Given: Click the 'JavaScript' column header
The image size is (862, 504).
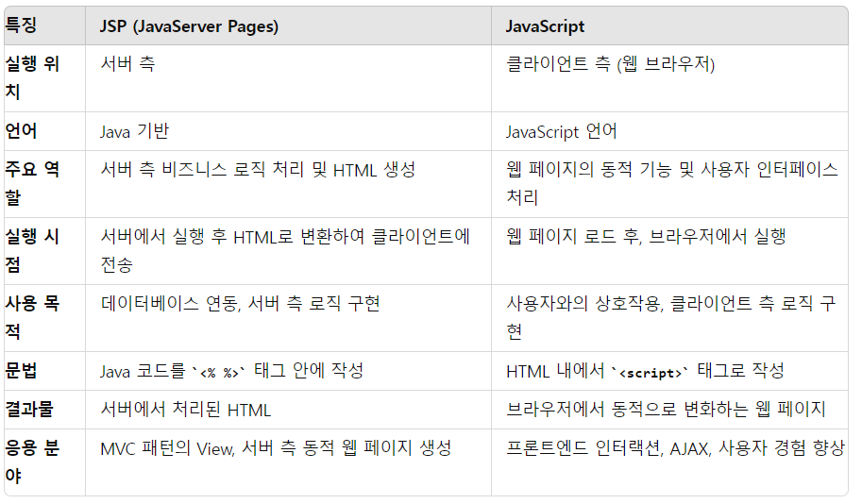Looking at the screenshot, I should (x=669, y=25).
